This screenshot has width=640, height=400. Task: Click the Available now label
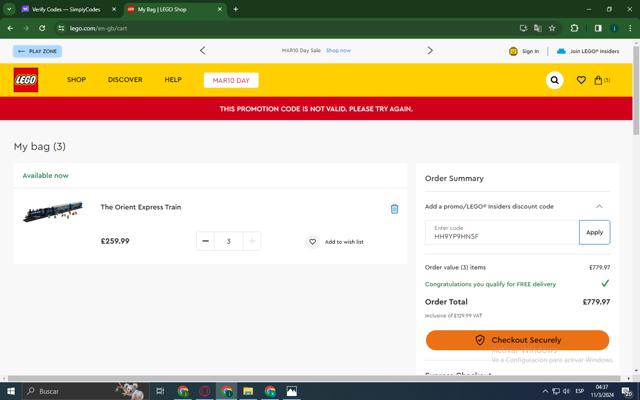click(x=46, y=176)
